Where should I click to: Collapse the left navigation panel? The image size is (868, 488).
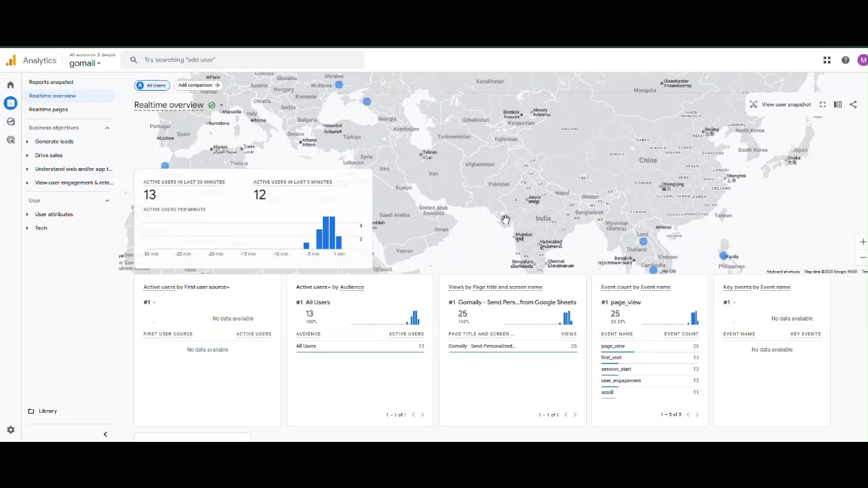click(x=105, y=434)
